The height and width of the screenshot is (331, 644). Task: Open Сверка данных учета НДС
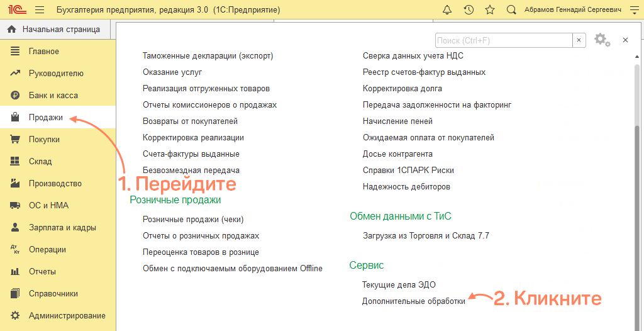pyautogui.click(x=413, y=55)
